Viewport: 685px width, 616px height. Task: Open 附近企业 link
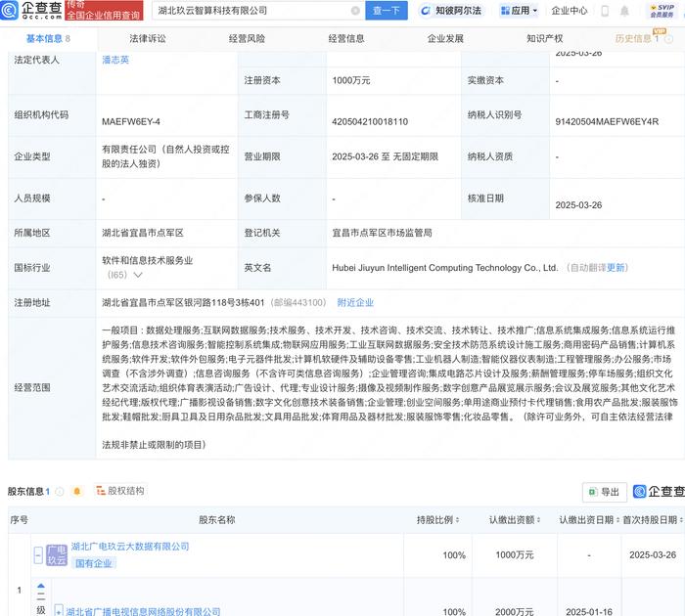(355, 302)
